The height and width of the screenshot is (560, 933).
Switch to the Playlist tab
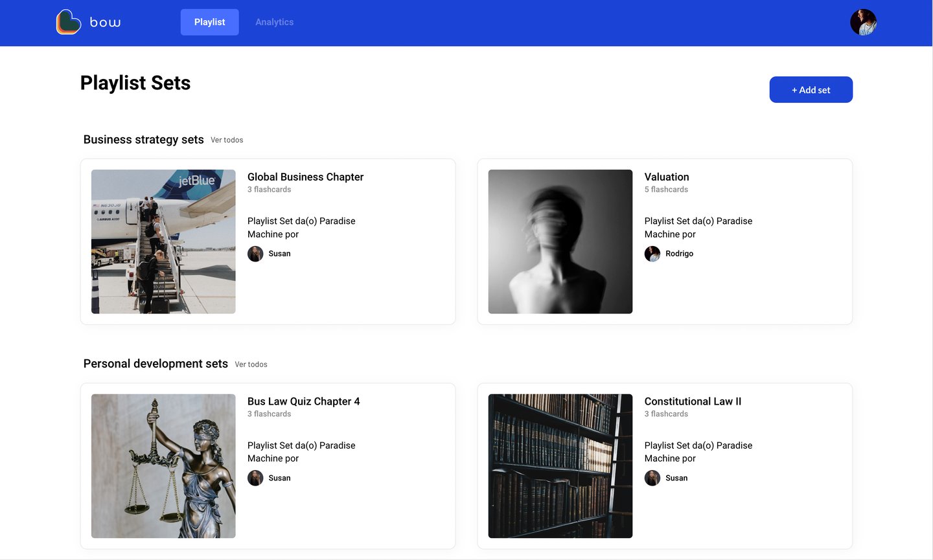pos(209,22)
